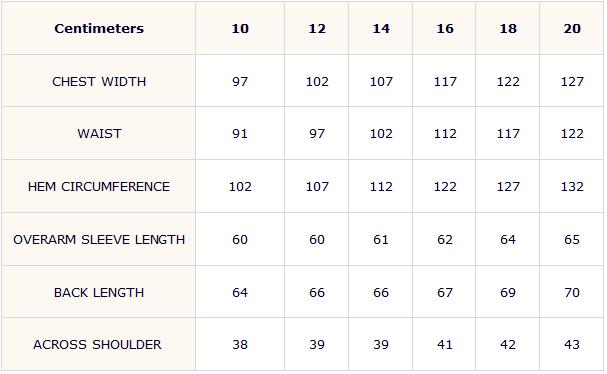
Task: Click back length value 70 for size 20
Action: (572, 293)
